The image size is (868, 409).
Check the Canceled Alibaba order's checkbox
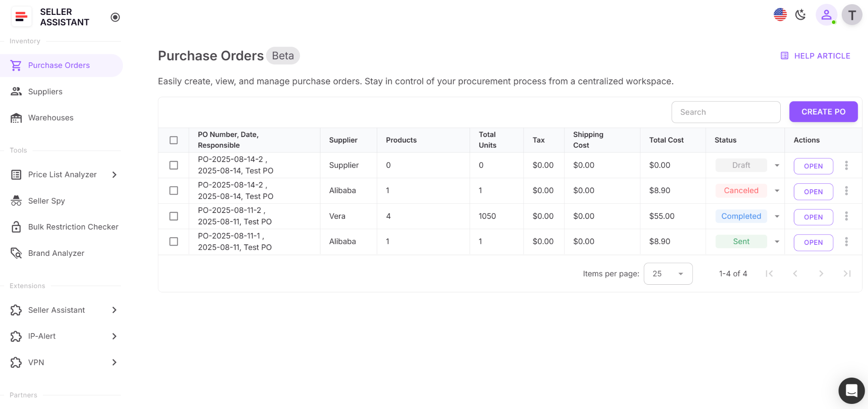point(173,190)
